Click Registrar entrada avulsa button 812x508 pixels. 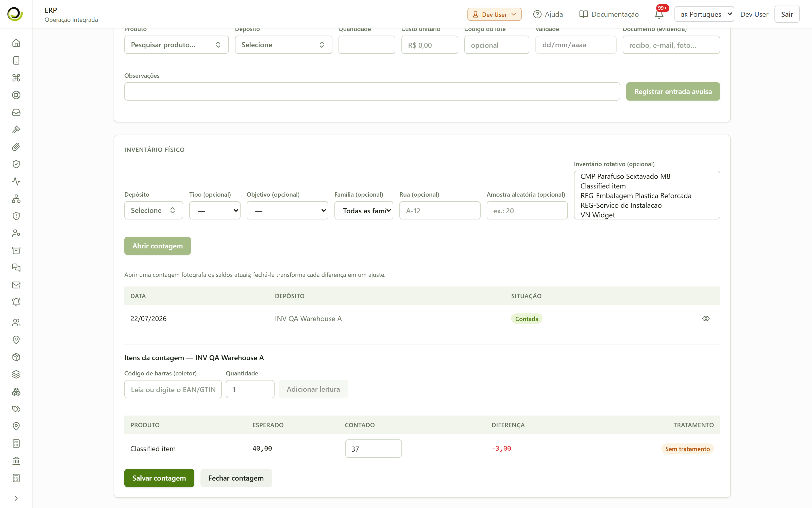tap(673, 91)
